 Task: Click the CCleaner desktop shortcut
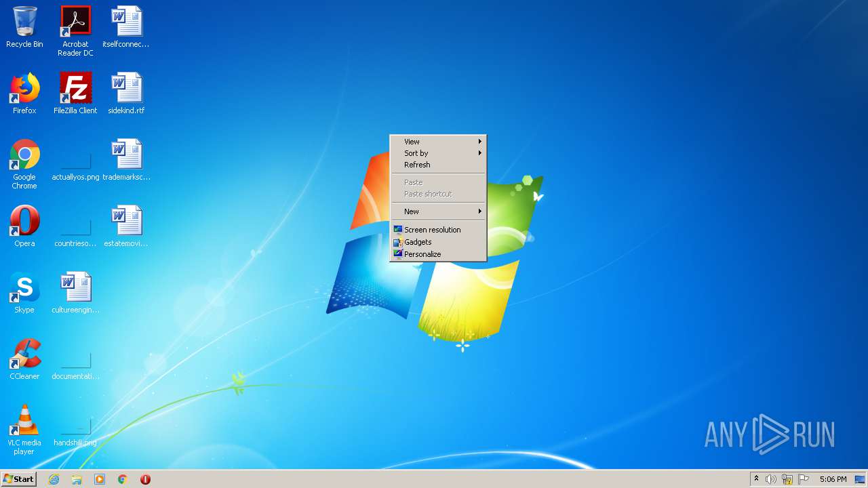(24, 359)
